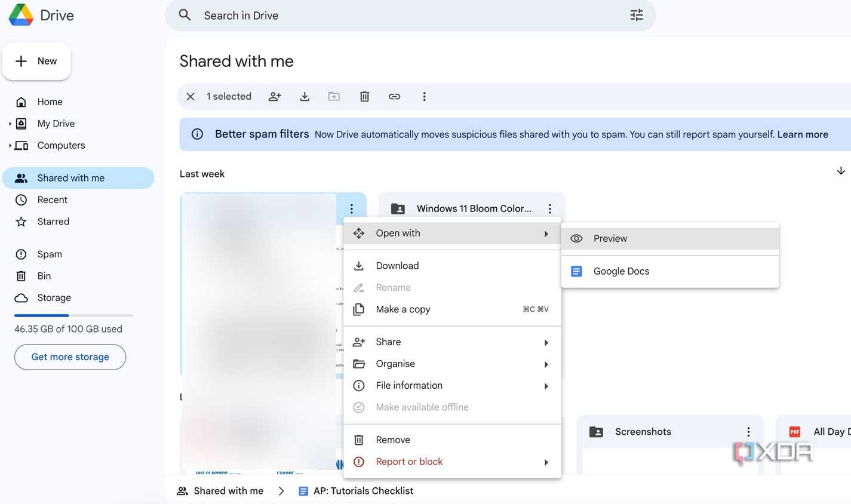The image size is (851, 504).
Task: Click the Google Drive logo
Action: [21, 15]
